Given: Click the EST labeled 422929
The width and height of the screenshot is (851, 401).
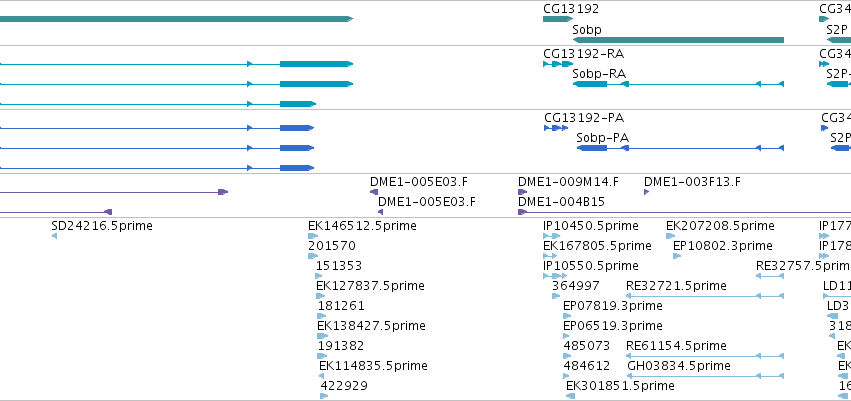Looking at the screenshot, I should tap(344, 386).
